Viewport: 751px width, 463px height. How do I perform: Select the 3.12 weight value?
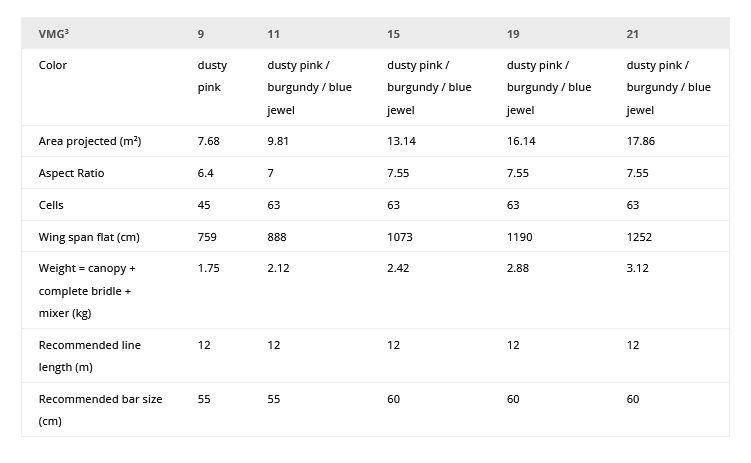click(638, 268)
